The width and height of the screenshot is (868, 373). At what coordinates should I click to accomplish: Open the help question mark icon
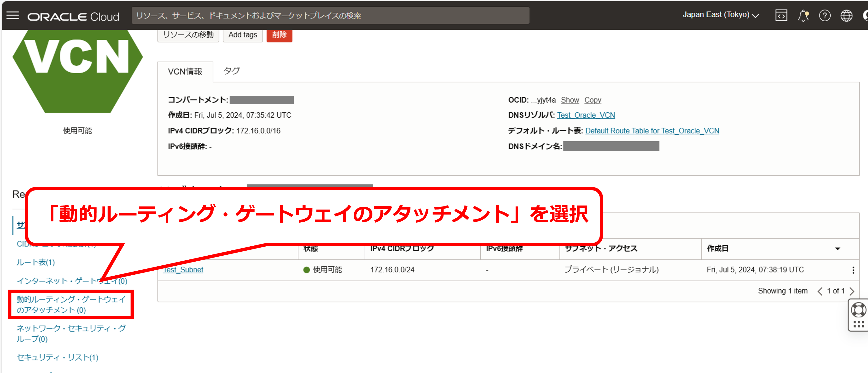(x=824, y=15)
